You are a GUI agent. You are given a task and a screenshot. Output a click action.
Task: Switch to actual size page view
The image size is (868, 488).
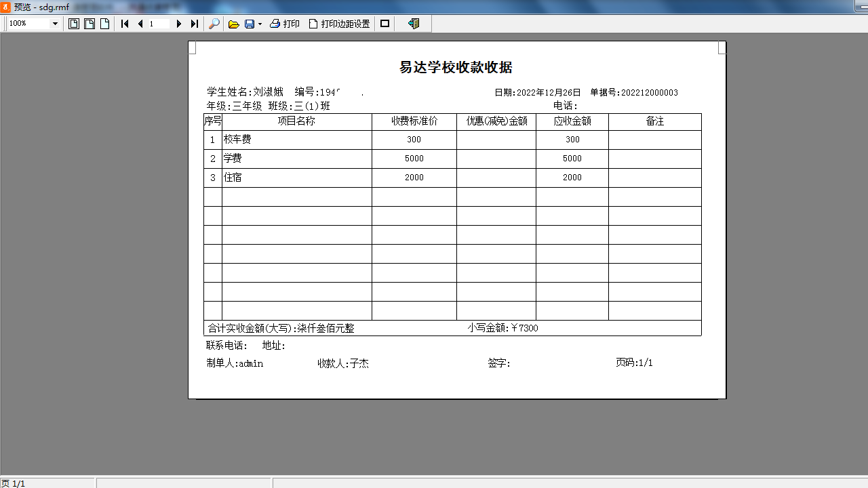point(104,23)
